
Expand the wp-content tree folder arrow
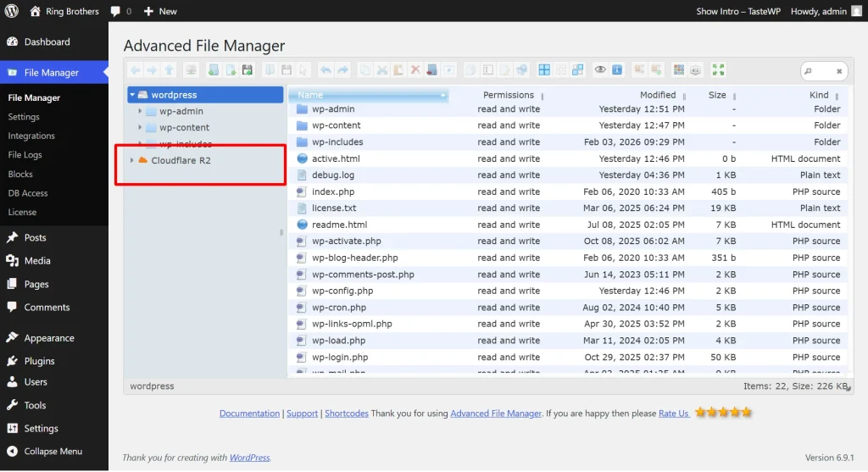pyautogui.click(x=140, y=127)
